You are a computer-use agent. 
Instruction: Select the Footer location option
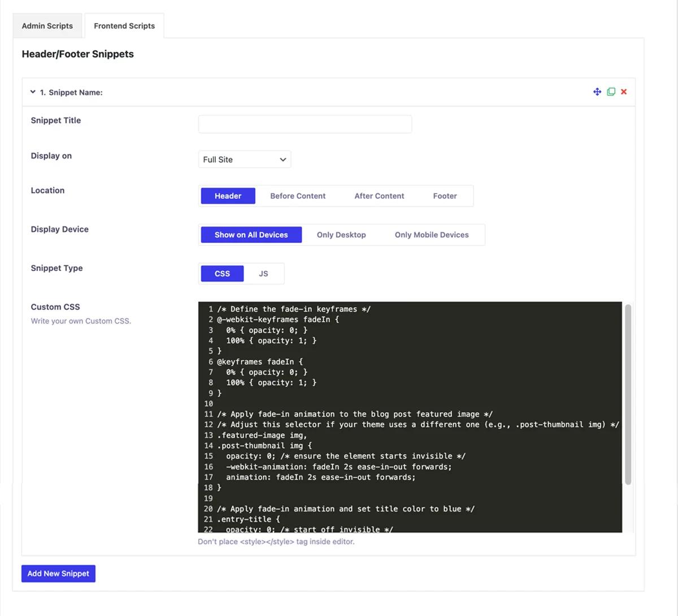445,196
